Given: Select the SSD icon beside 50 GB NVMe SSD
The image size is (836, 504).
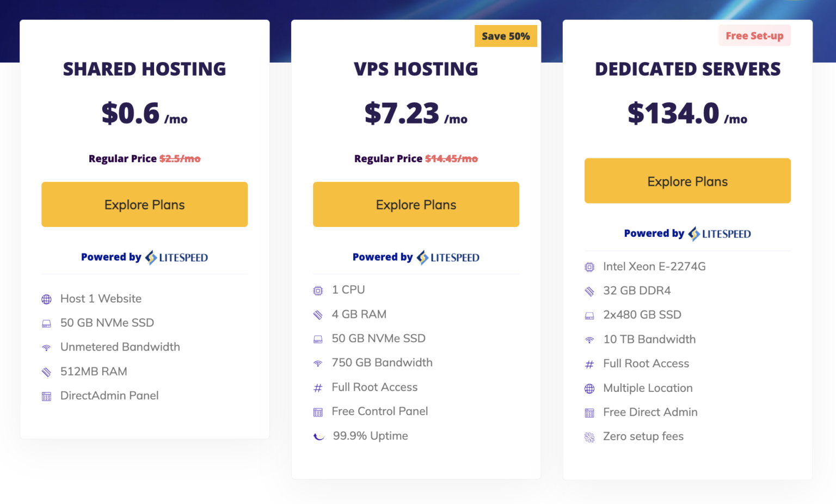Looking at the screenshot, I should tap(318, 338).
